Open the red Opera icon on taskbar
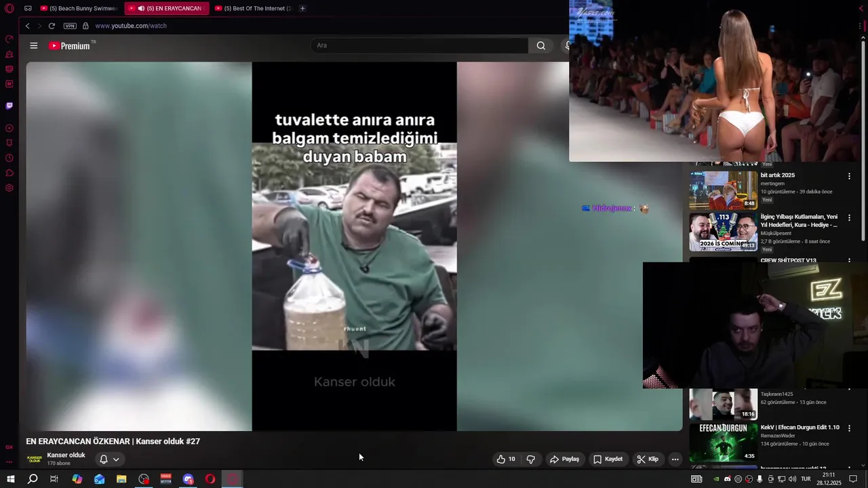868x488 pixels. pyautogui.click(x=210, y=479)
